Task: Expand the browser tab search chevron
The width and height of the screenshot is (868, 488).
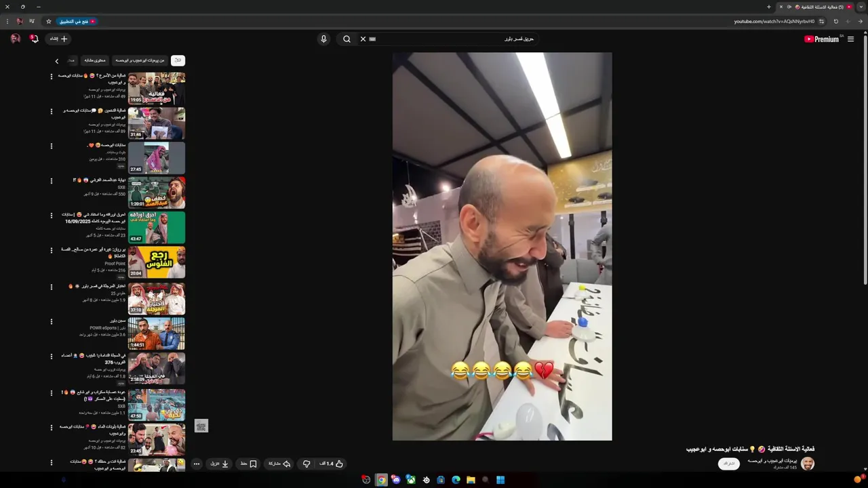Action: click(861, 7)
